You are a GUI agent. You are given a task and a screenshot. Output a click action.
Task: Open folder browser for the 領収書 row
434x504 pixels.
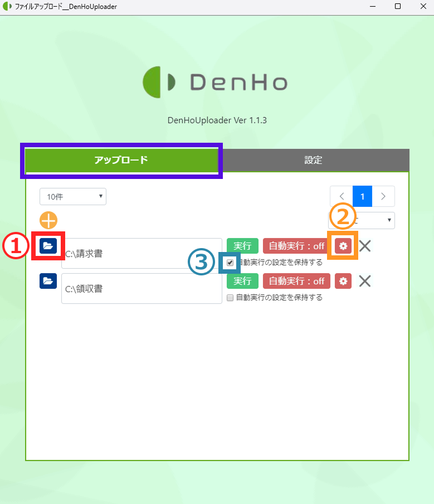48,280
